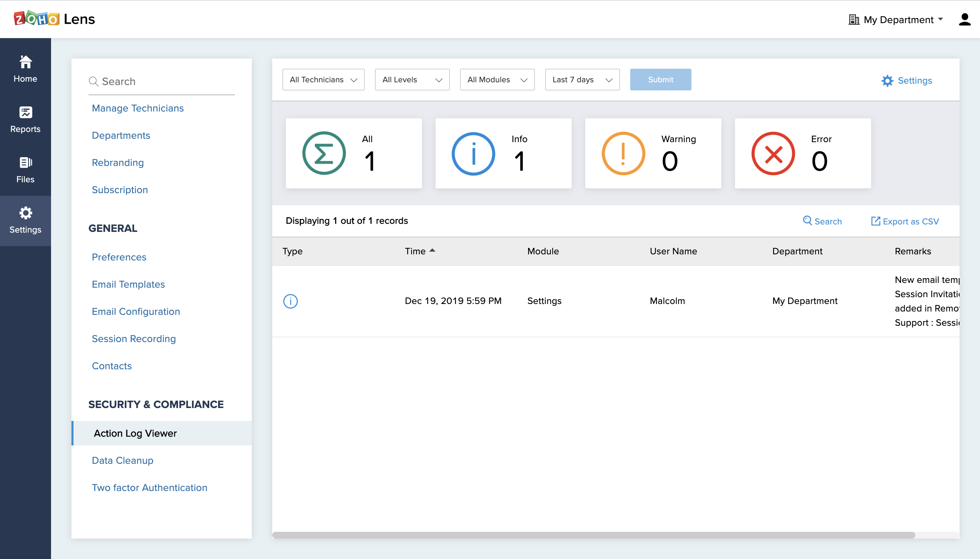Select the Error X icon card
Viewport: 980px width, 559px height.
click(x=772, y=154)
